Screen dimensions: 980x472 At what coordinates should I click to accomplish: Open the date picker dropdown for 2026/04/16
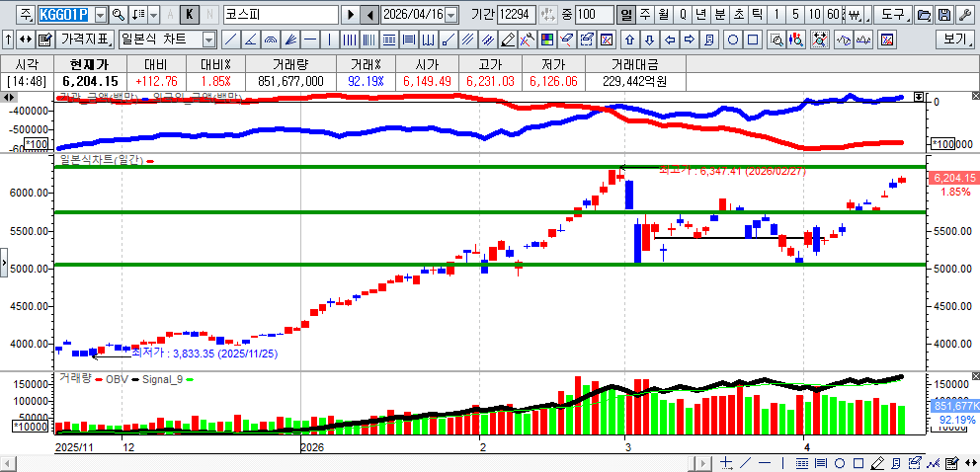[451, 15]
